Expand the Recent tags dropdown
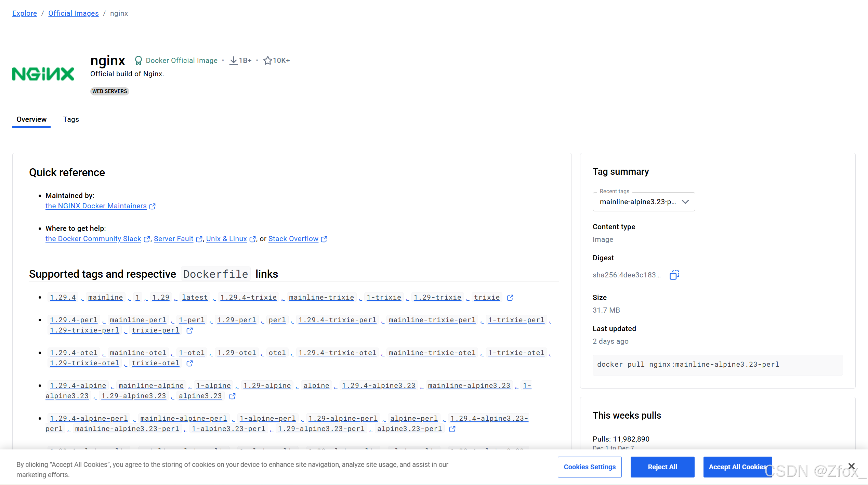Image resolution: width=868 pixels, height=485 pixels. tap(644, 202)
